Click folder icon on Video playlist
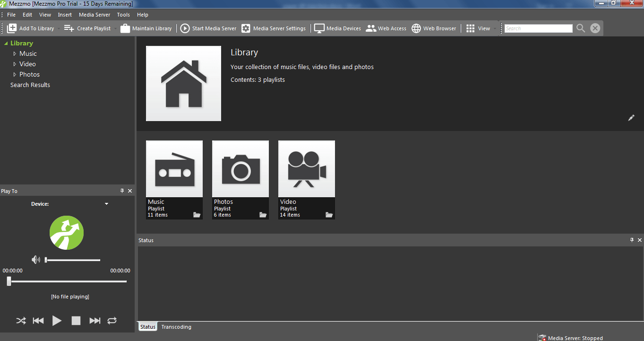 (329, 215)
